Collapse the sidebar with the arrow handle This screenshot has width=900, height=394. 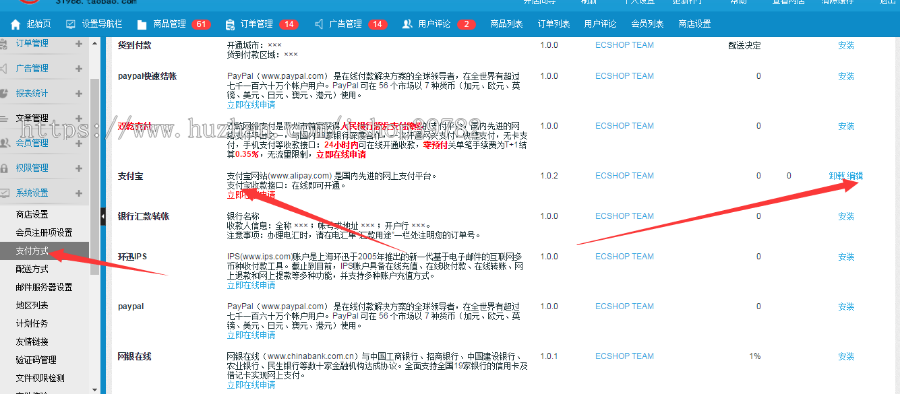(103, 217)
